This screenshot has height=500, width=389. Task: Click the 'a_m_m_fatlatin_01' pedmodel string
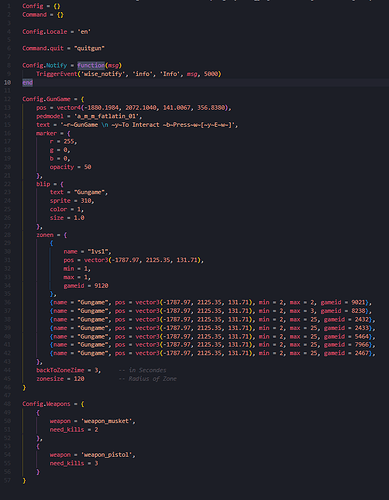pyautogui.click(x=108, y=116)
